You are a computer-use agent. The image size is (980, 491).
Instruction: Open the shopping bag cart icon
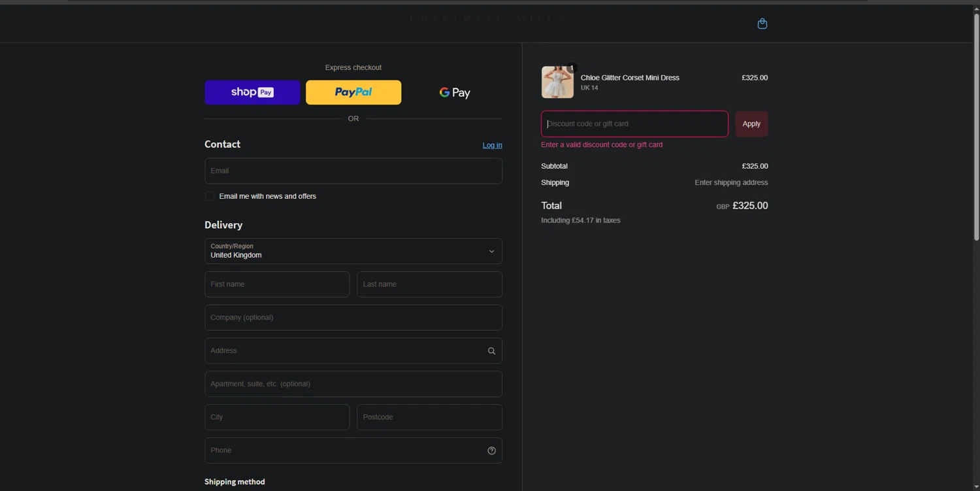[762, 24]
